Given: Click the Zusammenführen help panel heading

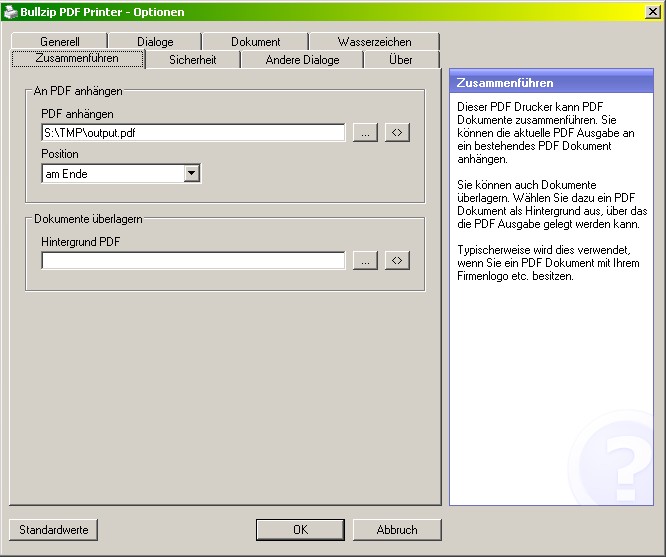Looking at the screenshot, I should 505,83.
